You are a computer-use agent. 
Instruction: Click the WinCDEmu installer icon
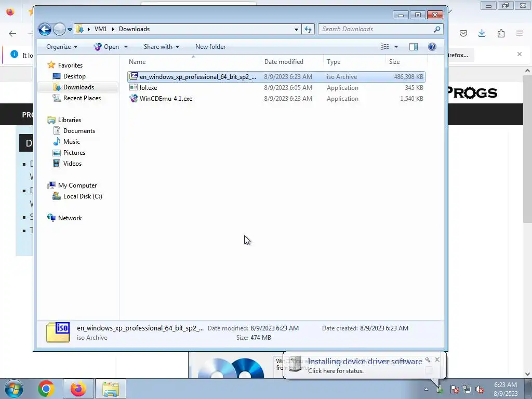pos(134,98)
